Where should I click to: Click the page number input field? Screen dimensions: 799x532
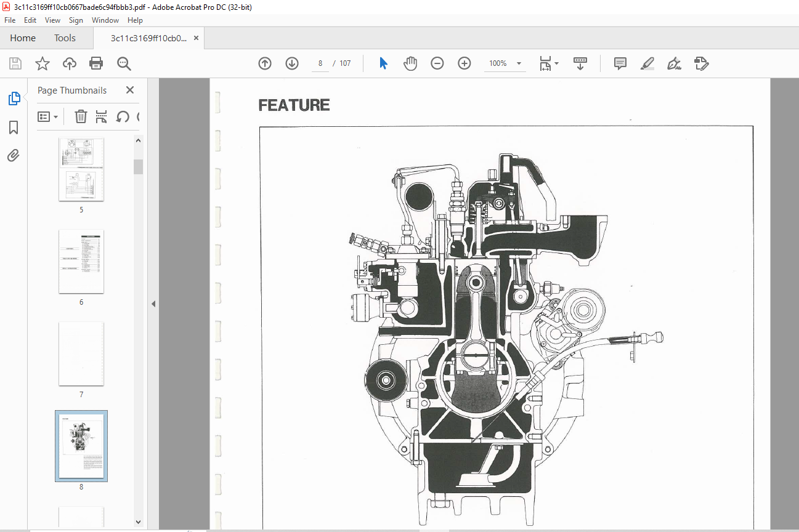click(x=320, y=63)
